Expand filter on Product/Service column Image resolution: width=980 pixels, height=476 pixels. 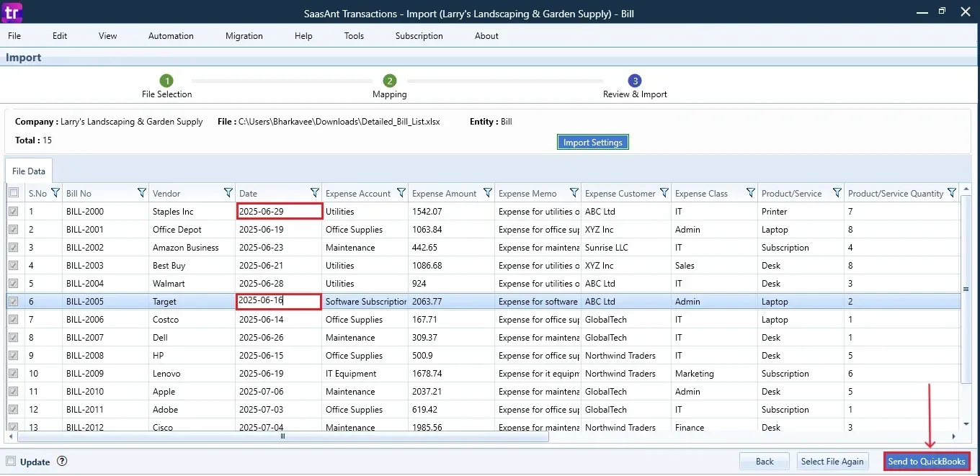point(837,193)
